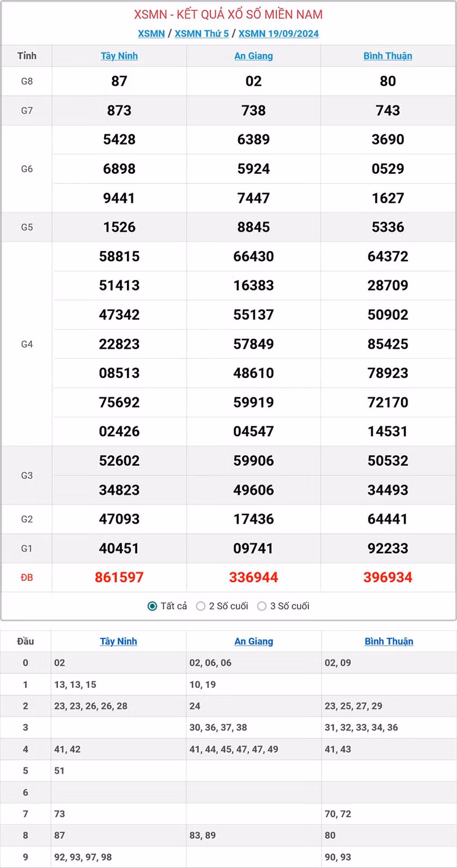The height and width of the screenshot is (868, 457).
Task: Click the An Giang special prize 336944
Action: [x=253, y=577]
